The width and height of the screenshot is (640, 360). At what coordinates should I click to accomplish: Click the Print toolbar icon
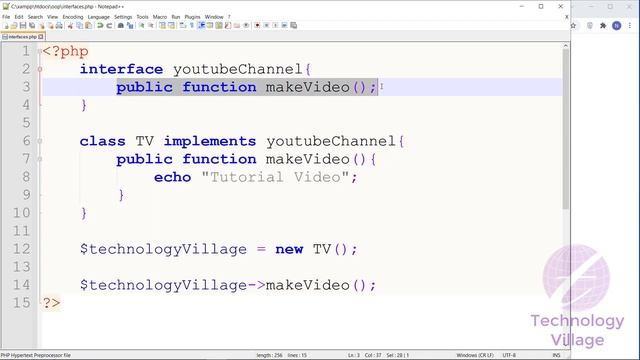[59, 25]
